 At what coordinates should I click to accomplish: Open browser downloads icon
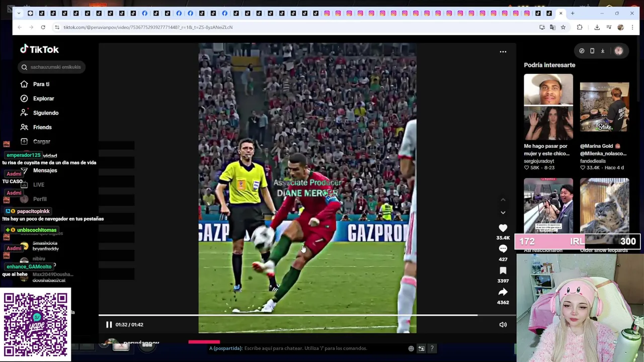click(x=597, y=27)
